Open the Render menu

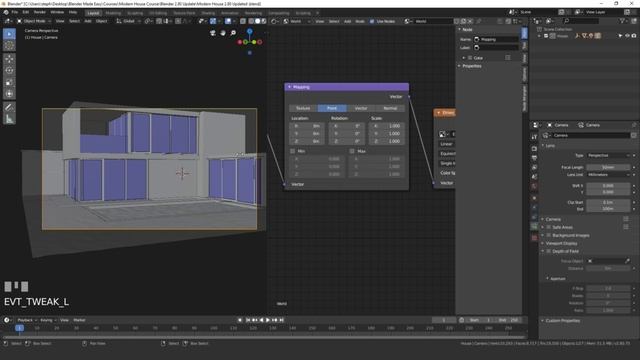click(40, 12)
